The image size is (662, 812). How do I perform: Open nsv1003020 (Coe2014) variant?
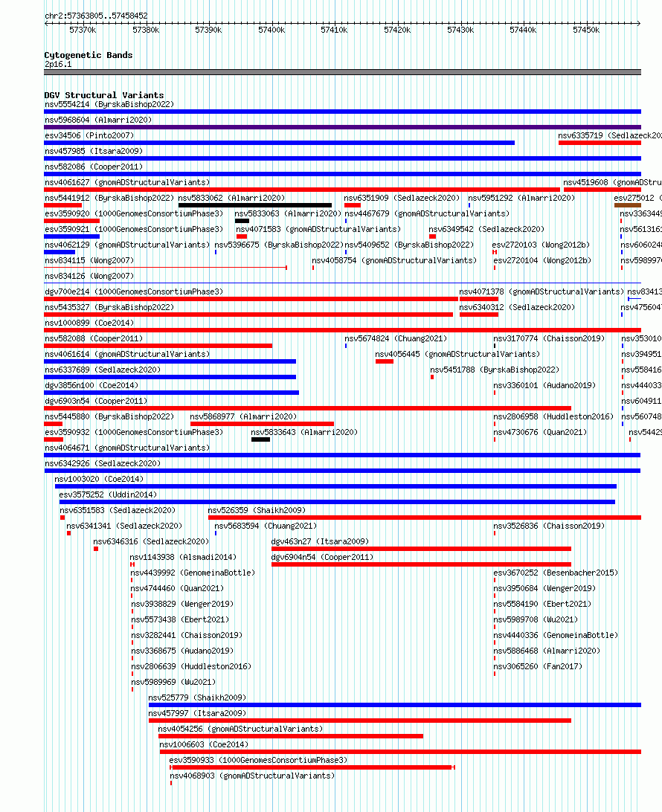tap(99, 479)
